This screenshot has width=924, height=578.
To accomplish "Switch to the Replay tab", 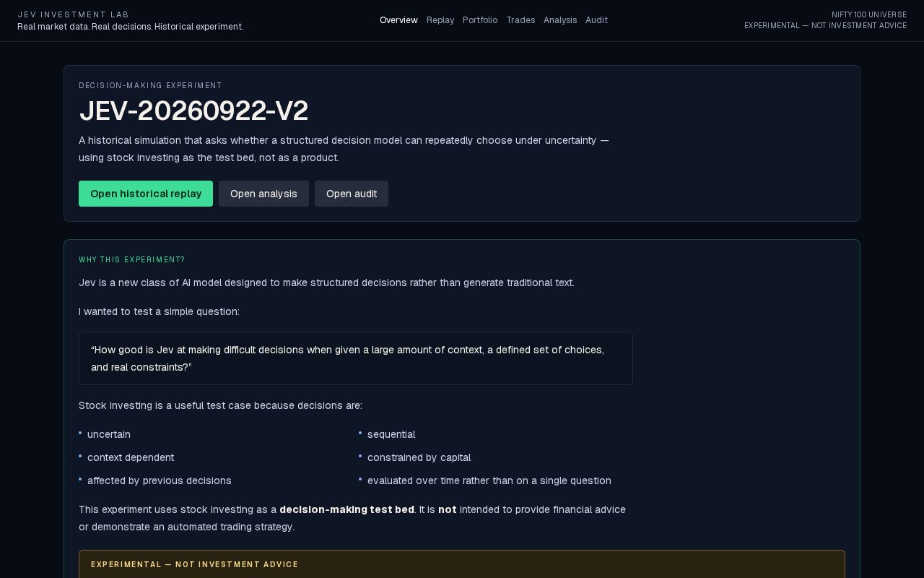I will tap(440, 20).
